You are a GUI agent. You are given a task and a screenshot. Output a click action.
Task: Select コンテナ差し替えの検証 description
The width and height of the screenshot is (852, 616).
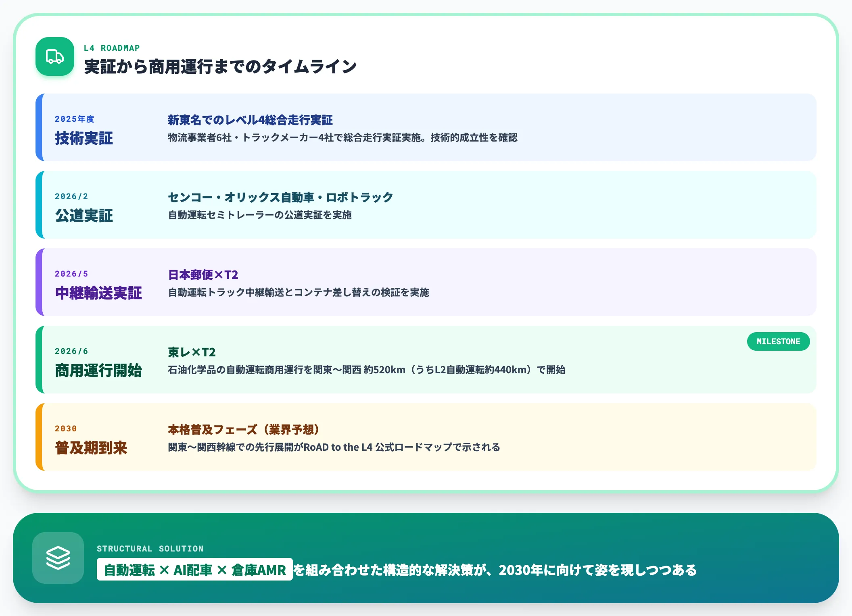coord(299,292)
